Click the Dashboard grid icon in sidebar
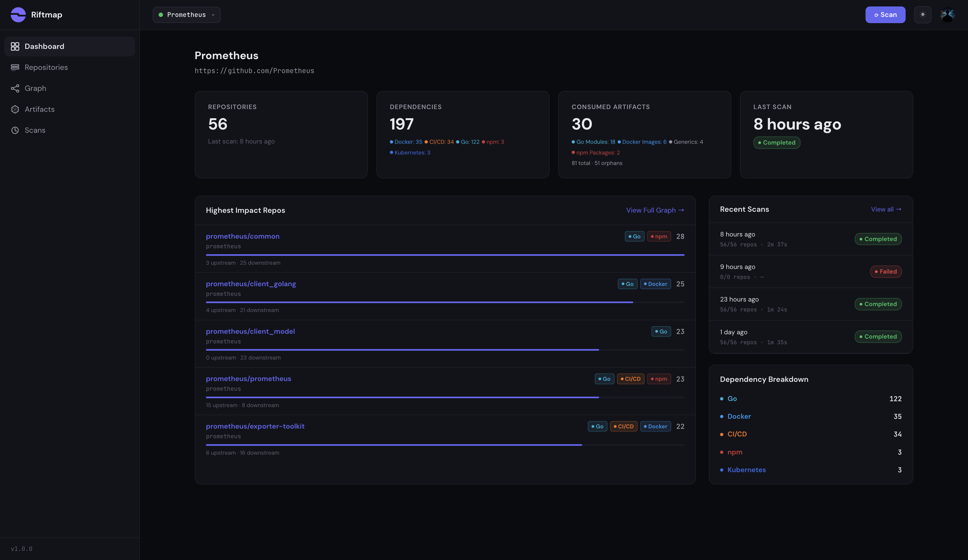Image resolution: width=968 pixels, height=560 pixels. pos(15,46)
